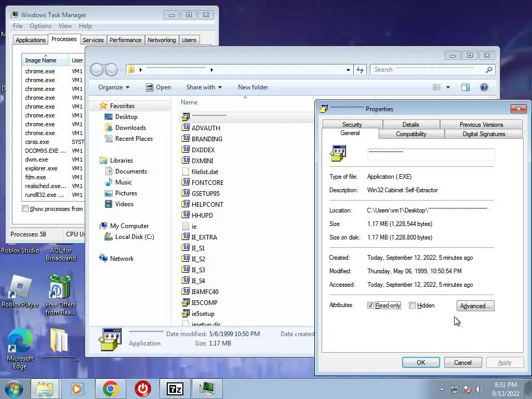Switch to Task Manager Performance tab

pyautogui.click(x=126, y=40)
